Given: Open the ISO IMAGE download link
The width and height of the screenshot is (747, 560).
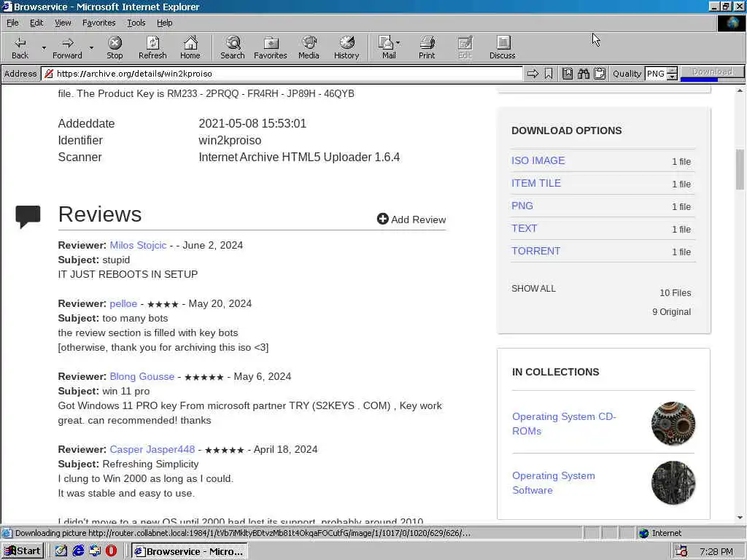Looking at the screenshot, I should 538,160.
